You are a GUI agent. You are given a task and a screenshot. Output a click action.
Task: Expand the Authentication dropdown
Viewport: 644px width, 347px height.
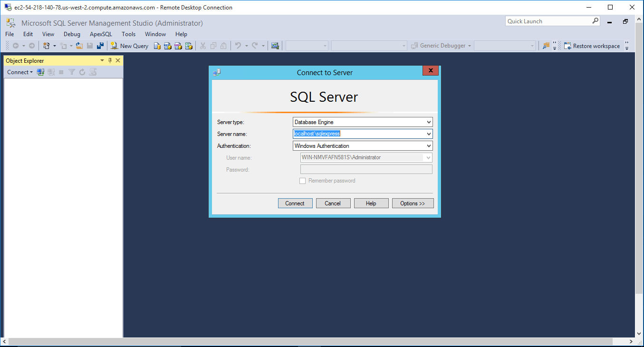[x=429, y=146]
